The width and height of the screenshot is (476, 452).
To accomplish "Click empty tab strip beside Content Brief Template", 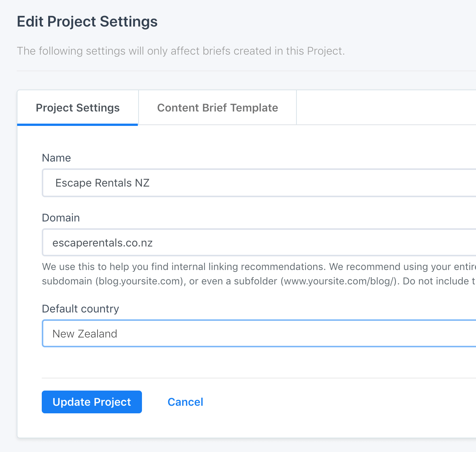I will point(385,108).
